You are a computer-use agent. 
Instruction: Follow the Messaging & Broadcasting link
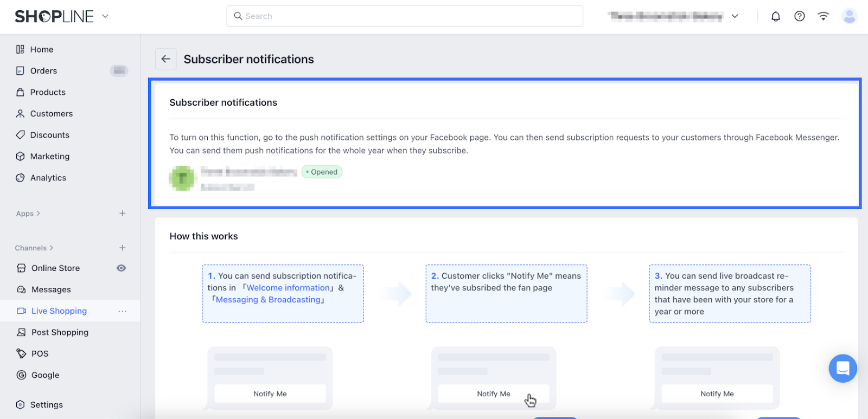point(269,300)
